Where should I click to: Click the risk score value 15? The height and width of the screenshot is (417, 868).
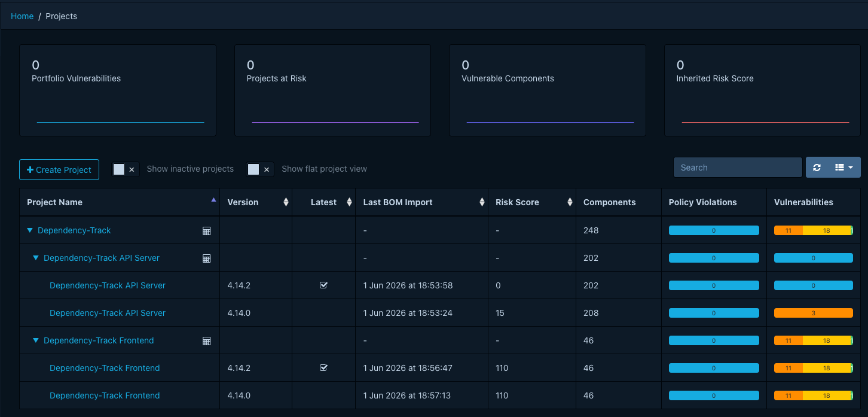tap(500, 313)
